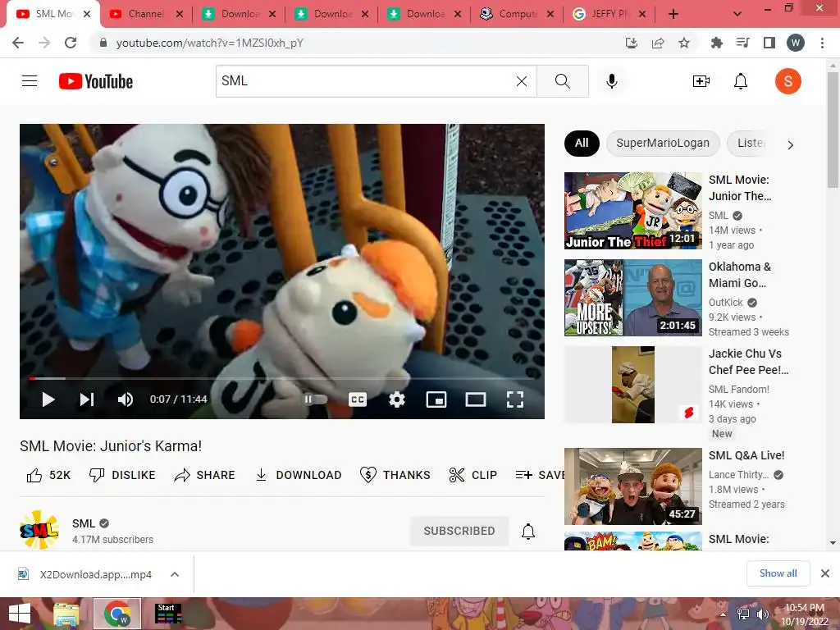Switch to the Computer tab
840x630 pixels.
517,14
